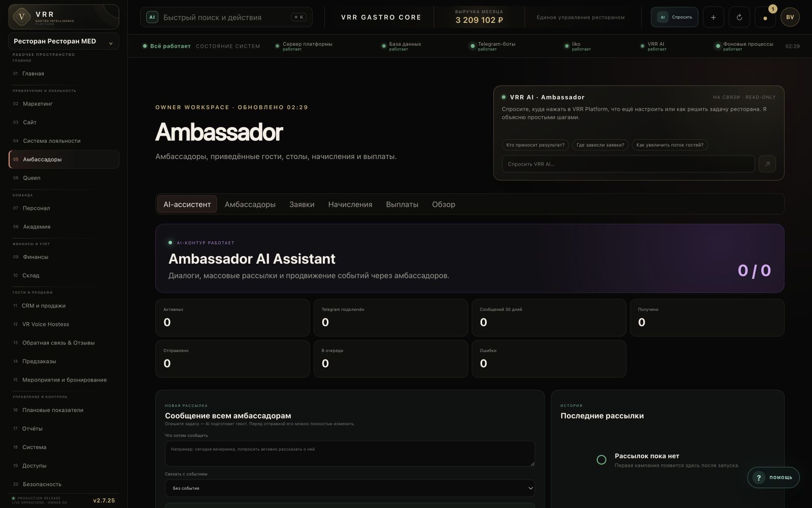Click the question mark help icon
This screenshot has width=812, height=508.
click(759, 478)
